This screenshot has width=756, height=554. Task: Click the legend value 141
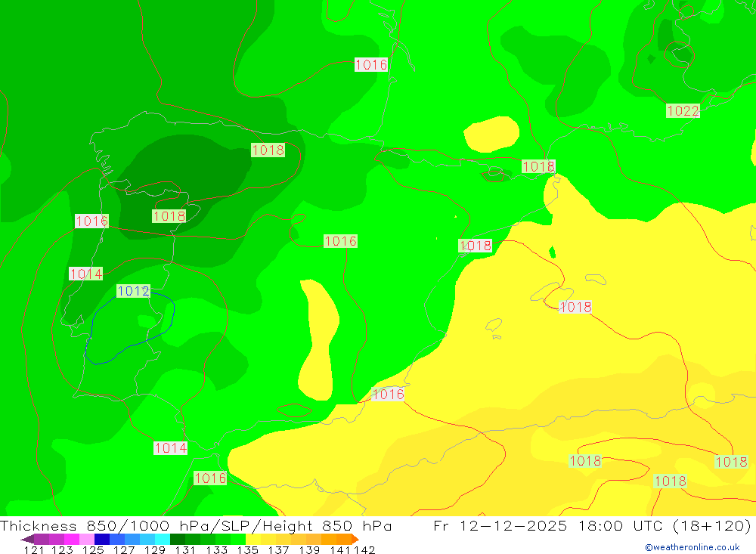coord(340,549)
